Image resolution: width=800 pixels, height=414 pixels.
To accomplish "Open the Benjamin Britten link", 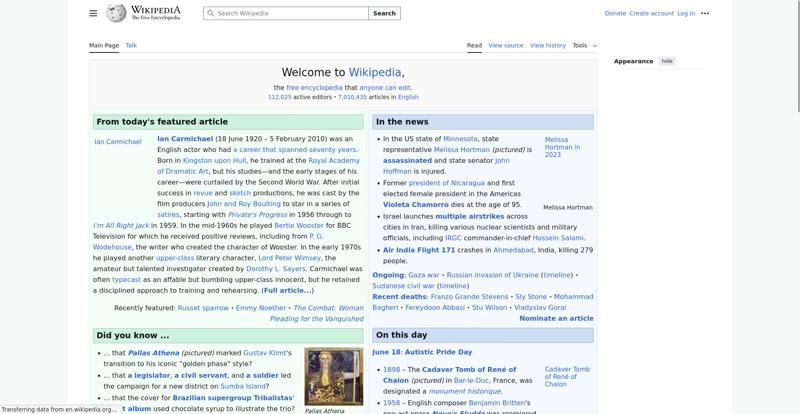I will click(x=499, y=403).
